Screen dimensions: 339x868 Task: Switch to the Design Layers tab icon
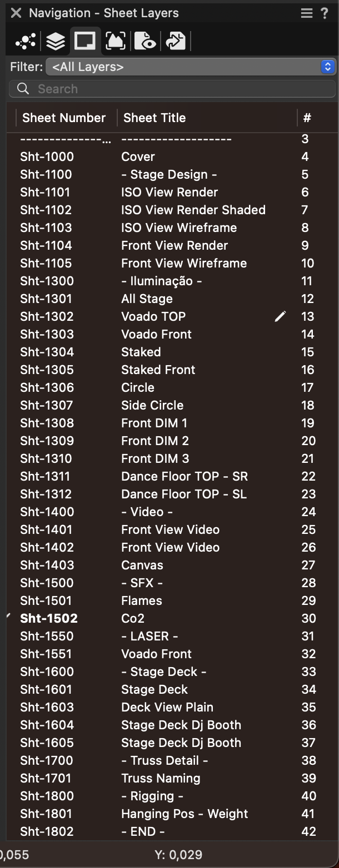pos(55,41)
